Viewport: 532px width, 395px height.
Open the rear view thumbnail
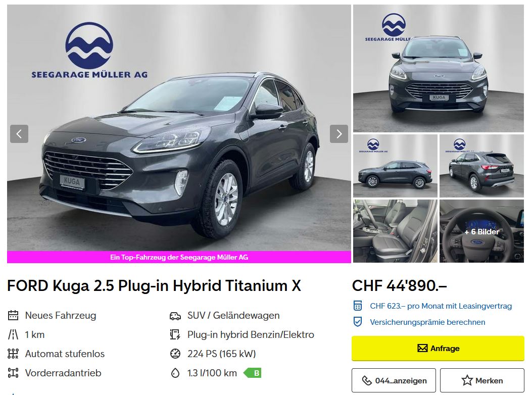tap(482, 166)
